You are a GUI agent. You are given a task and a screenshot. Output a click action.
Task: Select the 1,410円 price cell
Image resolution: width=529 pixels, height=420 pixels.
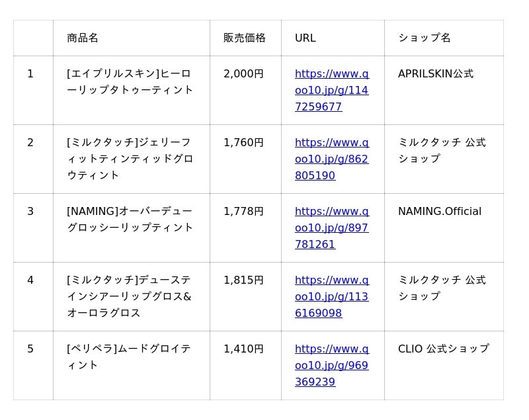tap(243, 349)
